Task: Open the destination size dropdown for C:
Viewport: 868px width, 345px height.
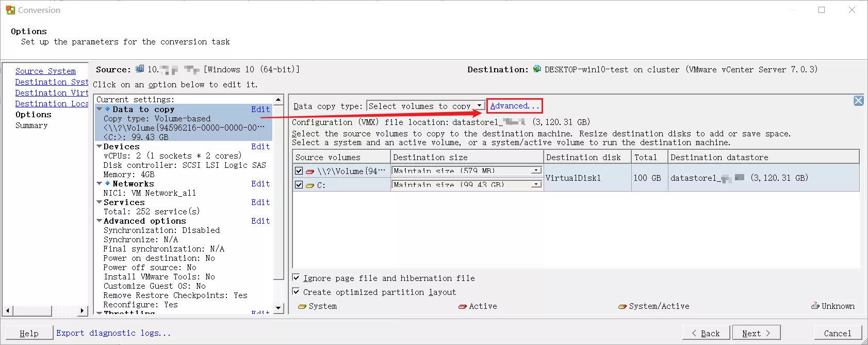Action: click(536, 184)
